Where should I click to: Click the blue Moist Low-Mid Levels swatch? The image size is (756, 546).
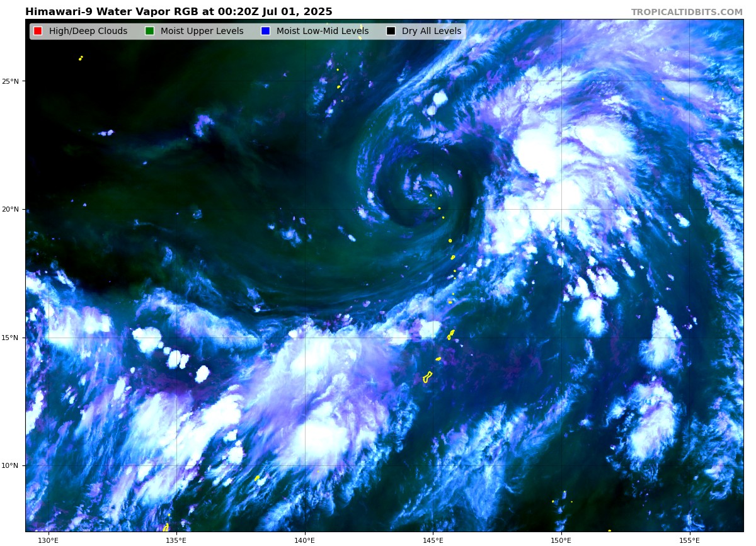click(x=265, y=31)
